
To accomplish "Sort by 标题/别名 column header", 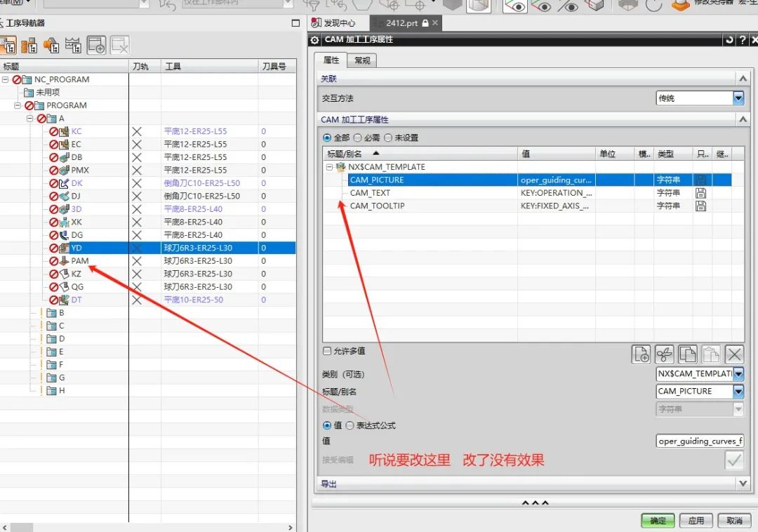I will (x=420, y=154).
